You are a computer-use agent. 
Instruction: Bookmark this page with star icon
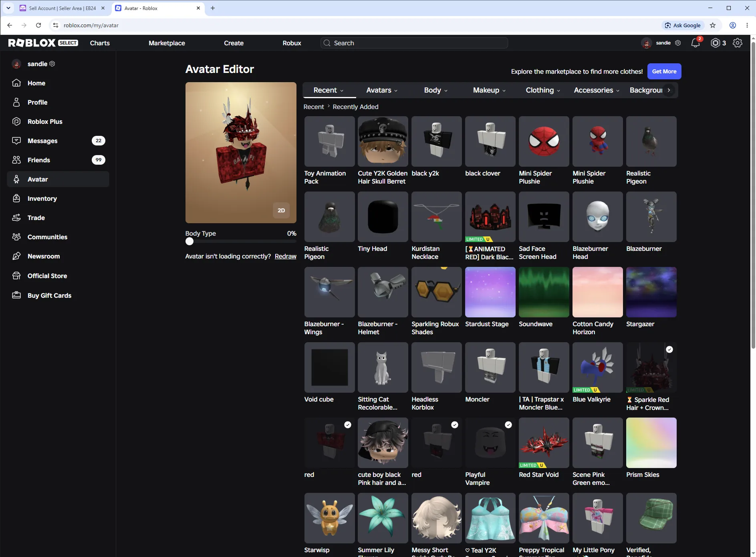[x=713, y=25]
